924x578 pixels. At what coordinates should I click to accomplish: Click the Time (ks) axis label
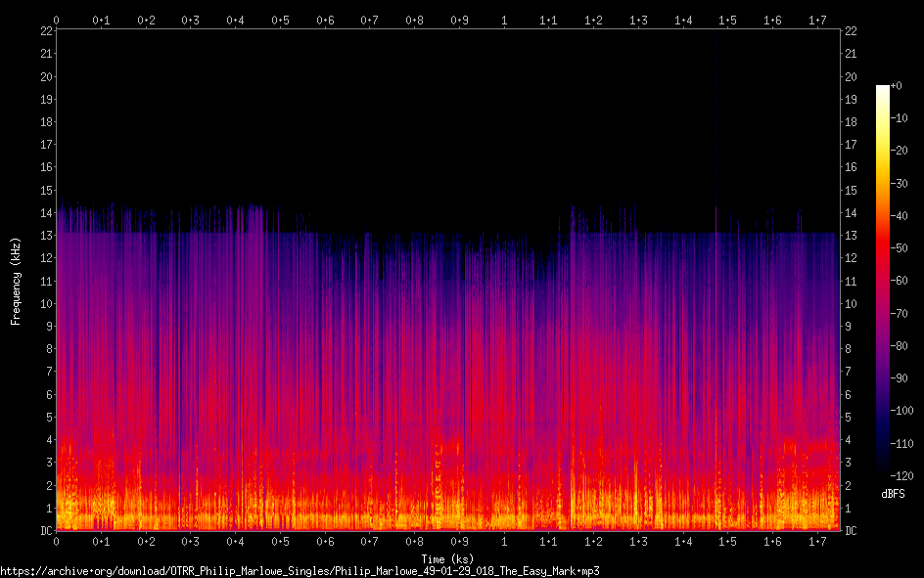click(446, 559)
